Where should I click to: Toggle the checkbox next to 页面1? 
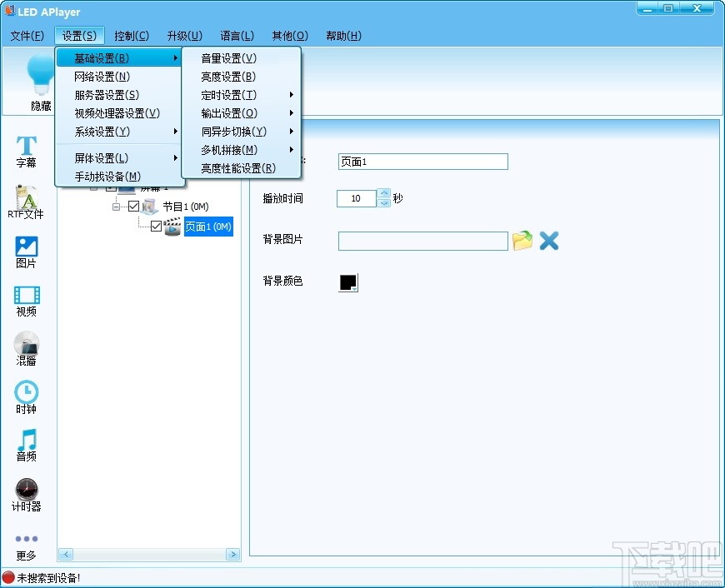(x=157, y=225)
